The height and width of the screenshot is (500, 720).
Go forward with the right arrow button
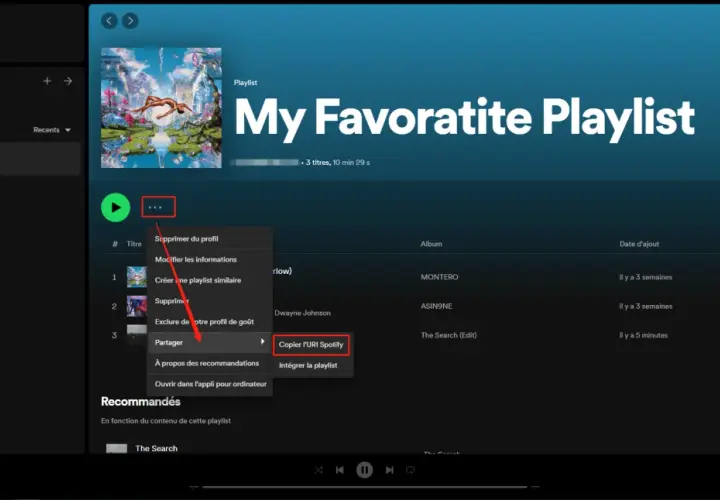pos(130,21)
